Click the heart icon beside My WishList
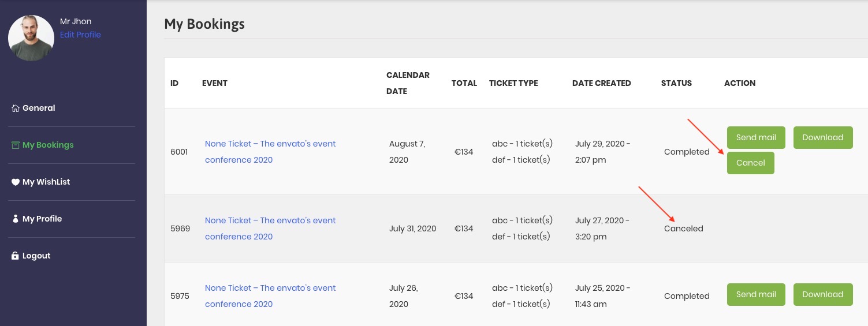The height and width of the screenshot is (326, 868). (x=16, y=182)
